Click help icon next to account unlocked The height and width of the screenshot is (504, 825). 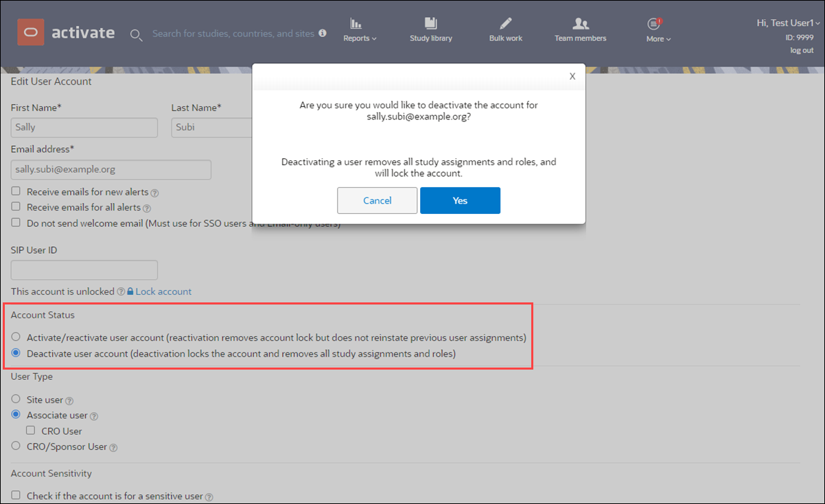[x=121, y=292]
